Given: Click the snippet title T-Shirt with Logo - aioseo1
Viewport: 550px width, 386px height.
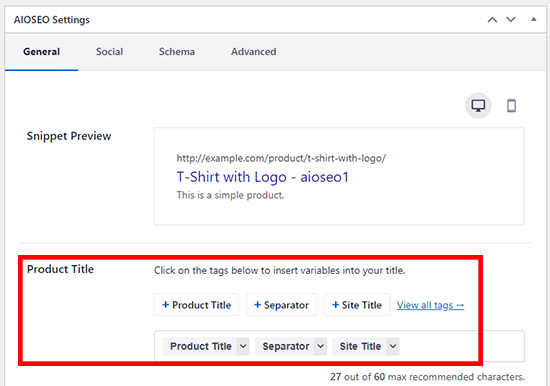Looking at the screenshot, I should tap(262, 177).
